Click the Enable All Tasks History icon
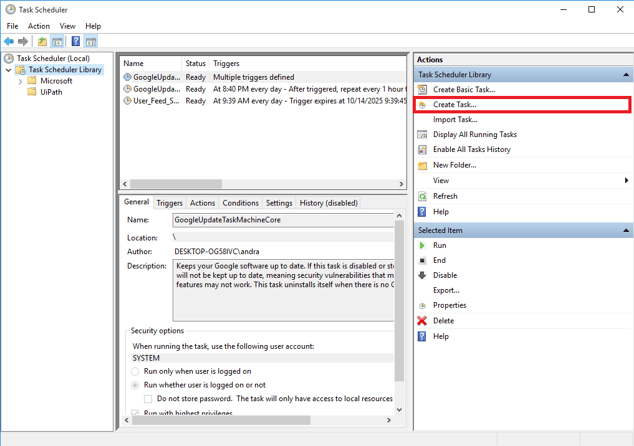The width and height of the screenshot is (634, 446). 423,150
